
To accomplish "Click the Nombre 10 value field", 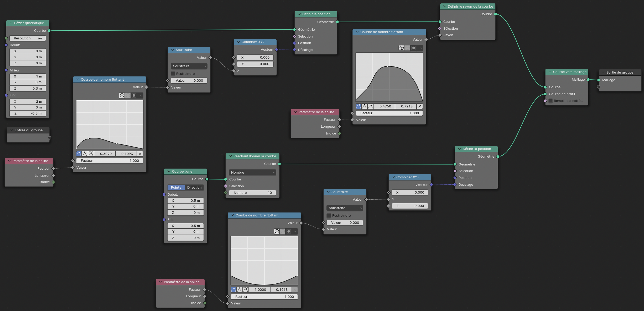I will pos(252,193).
